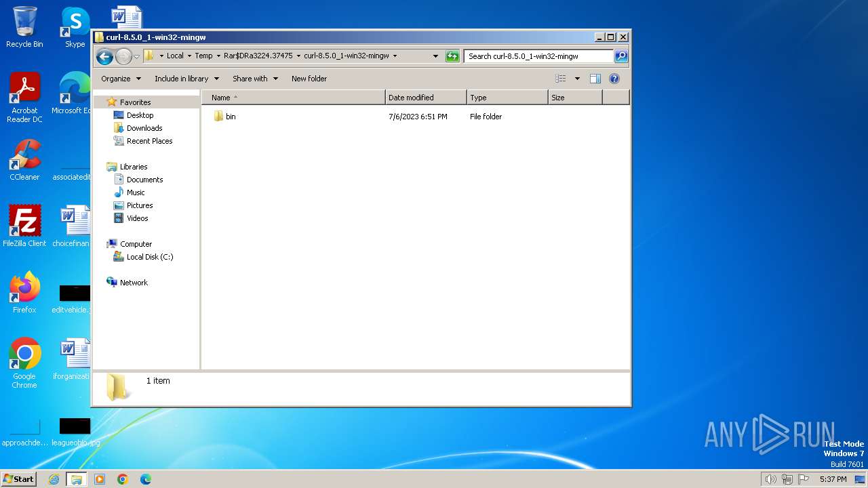The height and width of the screenshot is (488, 868).
Task: Select Firefox desktop icon
Action: pos(24,293)
